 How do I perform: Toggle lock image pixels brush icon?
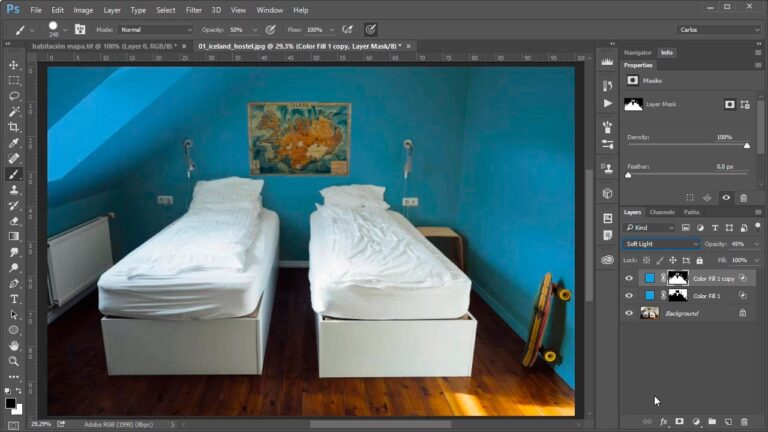tap(660, 260)
